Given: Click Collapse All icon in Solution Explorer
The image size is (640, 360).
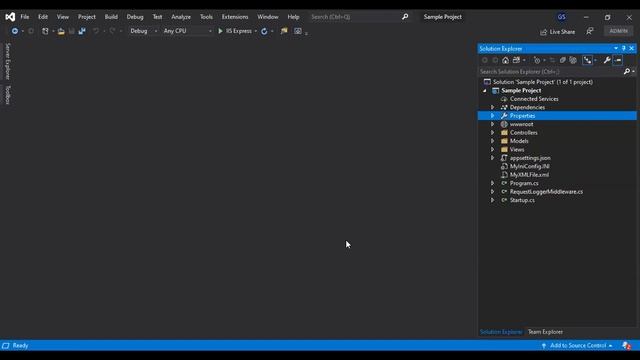Looking at the screenshot, I should (x=562, y=60).
